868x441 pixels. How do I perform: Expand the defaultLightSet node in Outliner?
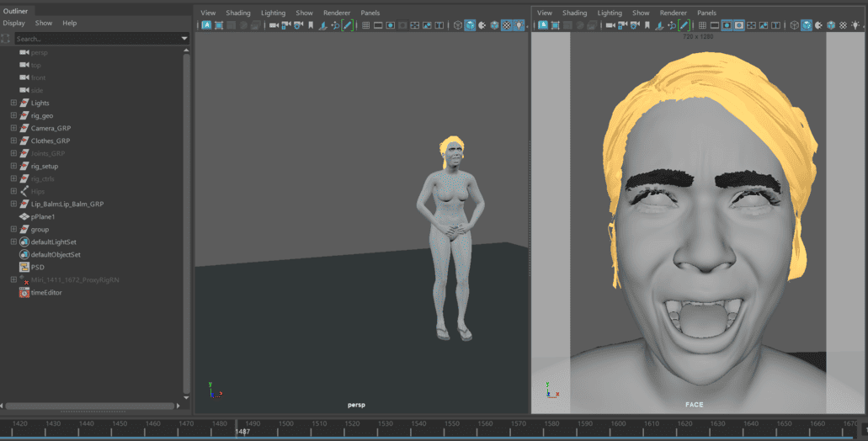point(13,242)
